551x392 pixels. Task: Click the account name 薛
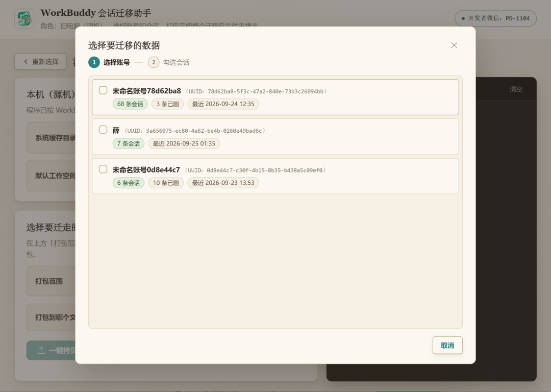click(x=116, y=131)
